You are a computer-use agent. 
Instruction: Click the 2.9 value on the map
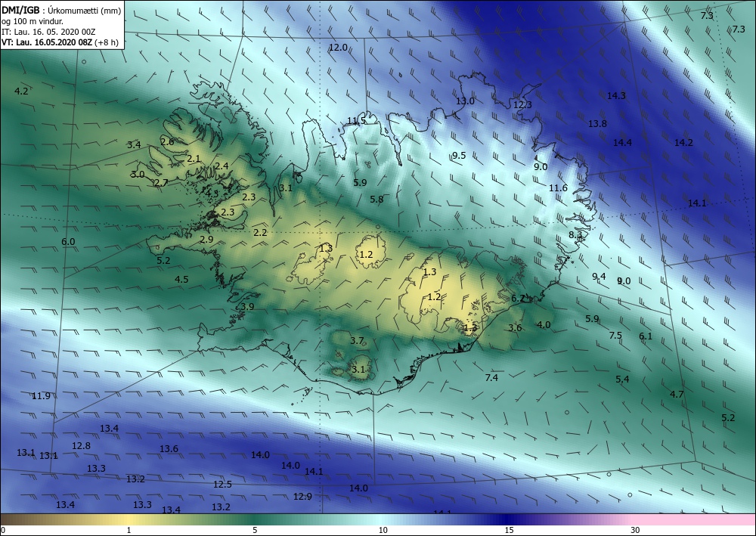(x=206, y=239)
